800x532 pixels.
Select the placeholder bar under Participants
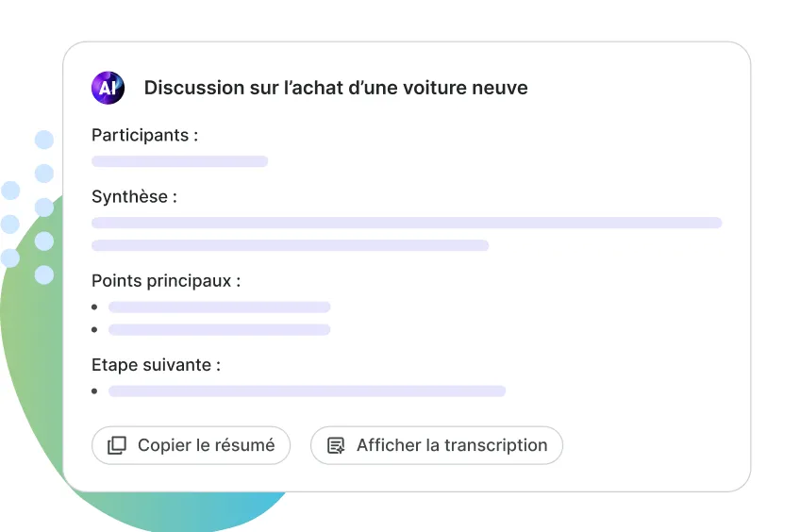coord(179,161)
